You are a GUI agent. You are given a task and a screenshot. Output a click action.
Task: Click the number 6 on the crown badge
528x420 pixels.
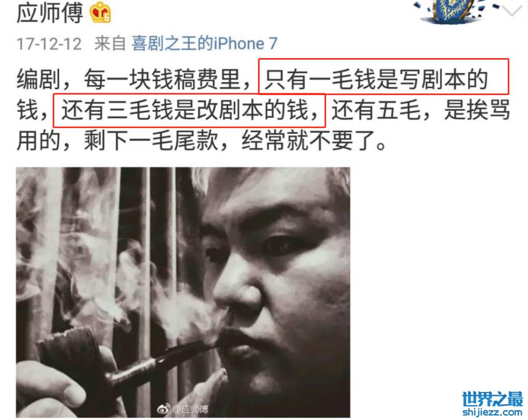(x=107, y=17)
